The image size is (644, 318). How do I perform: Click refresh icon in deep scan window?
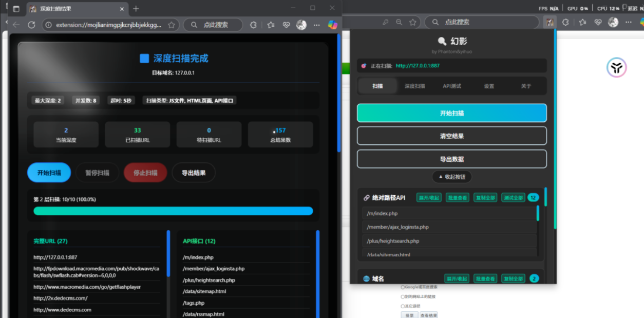(x=31, y=25)
